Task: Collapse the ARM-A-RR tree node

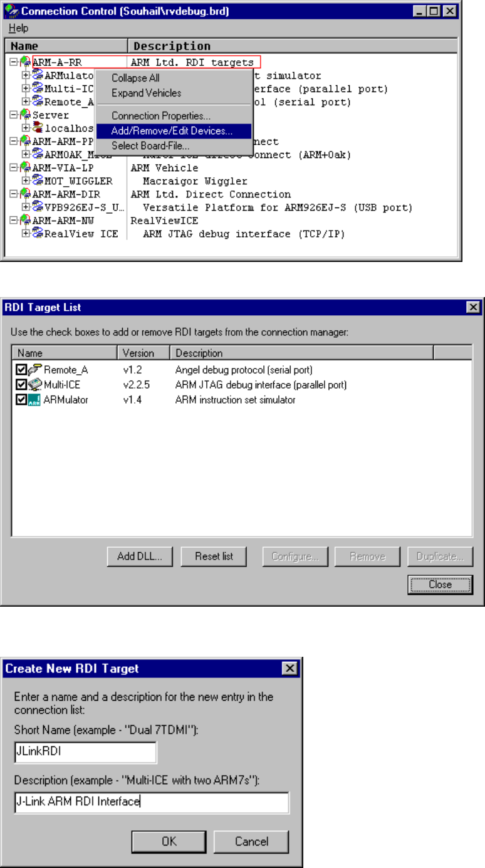Action: pyautogui.click(x=14, y=62)
